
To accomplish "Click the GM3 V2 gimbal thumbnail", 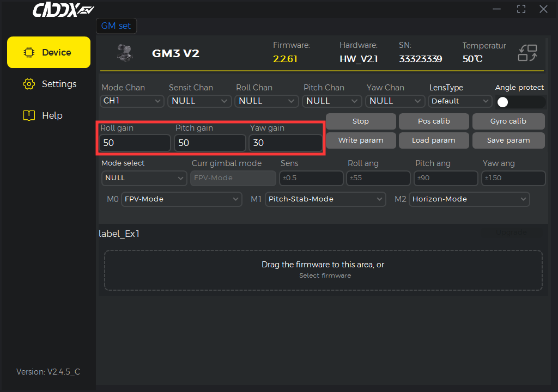I will coord(125,53).
